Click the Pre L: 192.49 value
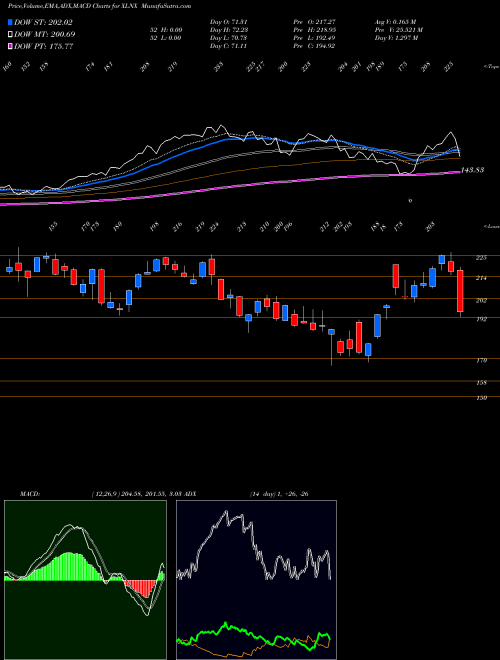Viewport: 500px width, 660px height. coord(314,38)
